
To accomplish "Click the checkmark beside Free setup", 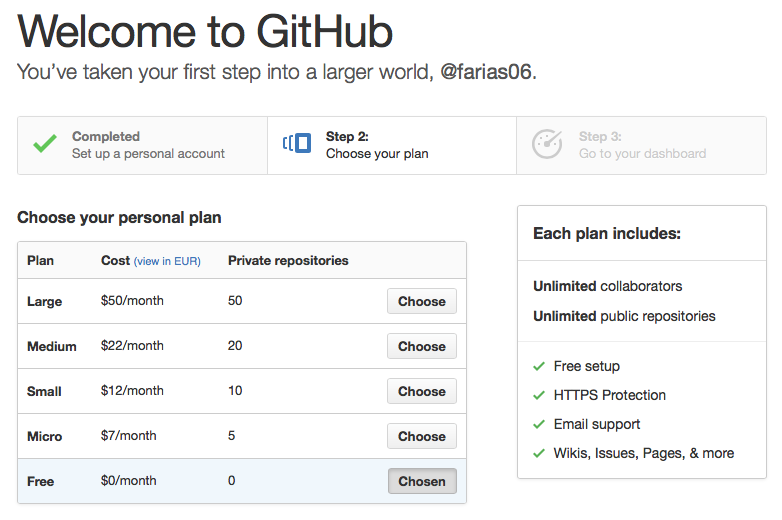I will 539,366.
